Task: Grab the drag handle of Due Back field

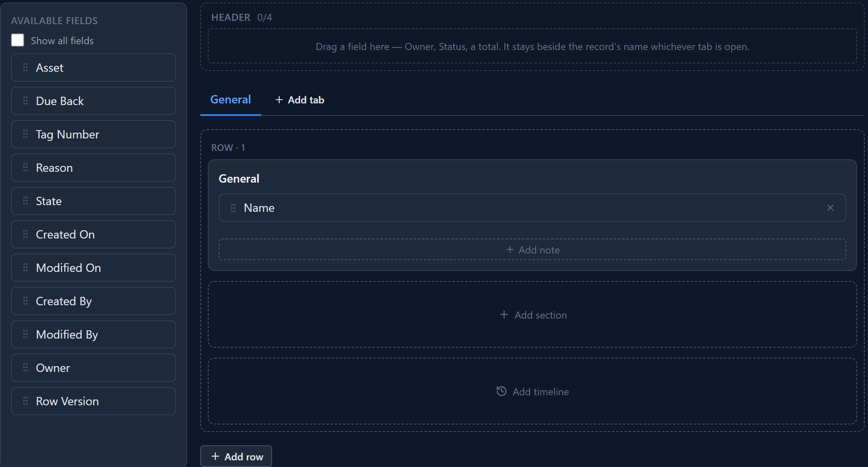Action: point(25,100)
